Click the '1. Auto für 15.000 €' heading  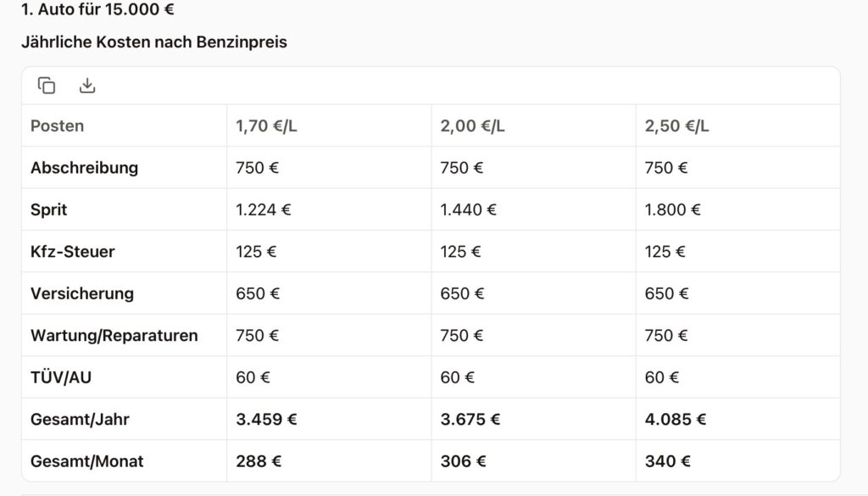(98, 10)
